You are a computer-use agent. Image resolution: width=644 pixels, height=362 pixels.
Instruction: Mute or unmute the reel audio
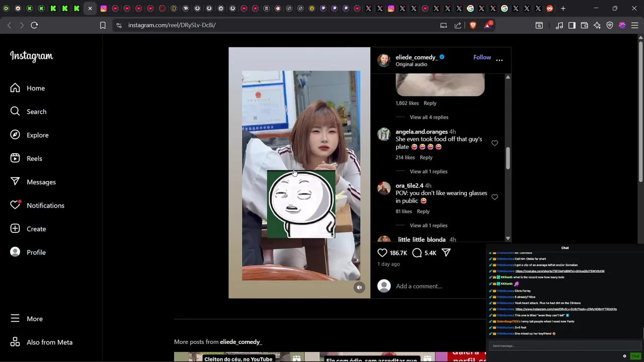click(359, 287)
